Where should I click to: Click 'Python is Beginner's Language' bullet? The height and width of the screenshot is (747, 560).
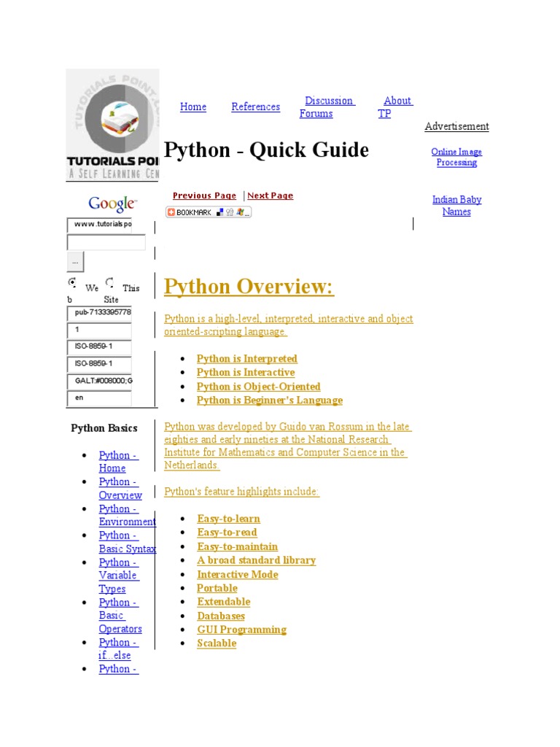pyautogui.click(x=270, y=400)
